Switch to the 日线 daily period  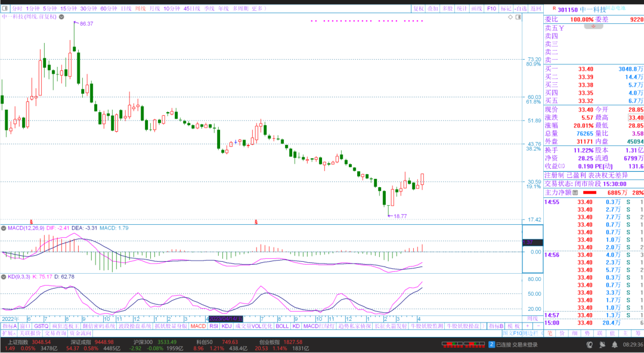pos(126,9)
